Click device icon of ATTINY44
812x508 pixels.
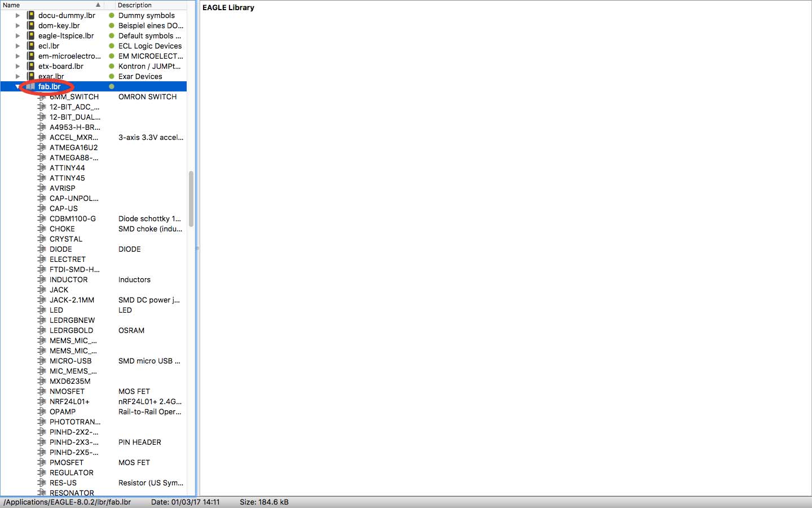tap(42, 168)
